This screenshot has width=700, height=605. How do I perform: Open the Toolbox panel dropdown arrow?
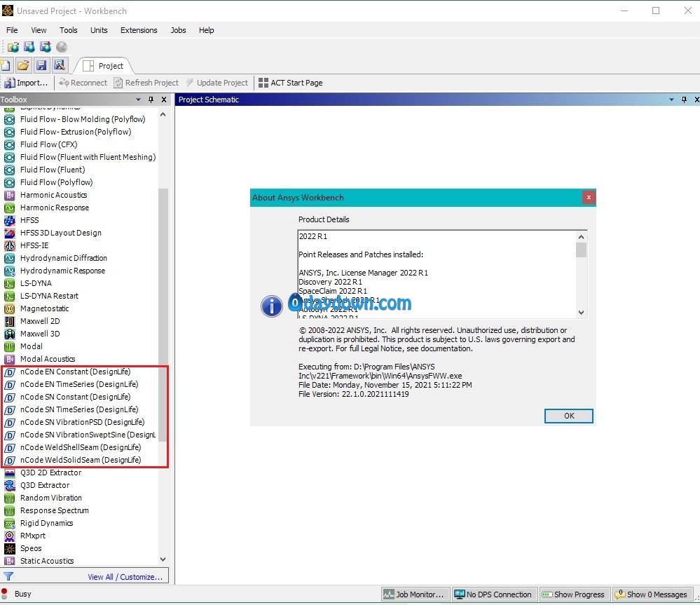[x=138, y=100]
